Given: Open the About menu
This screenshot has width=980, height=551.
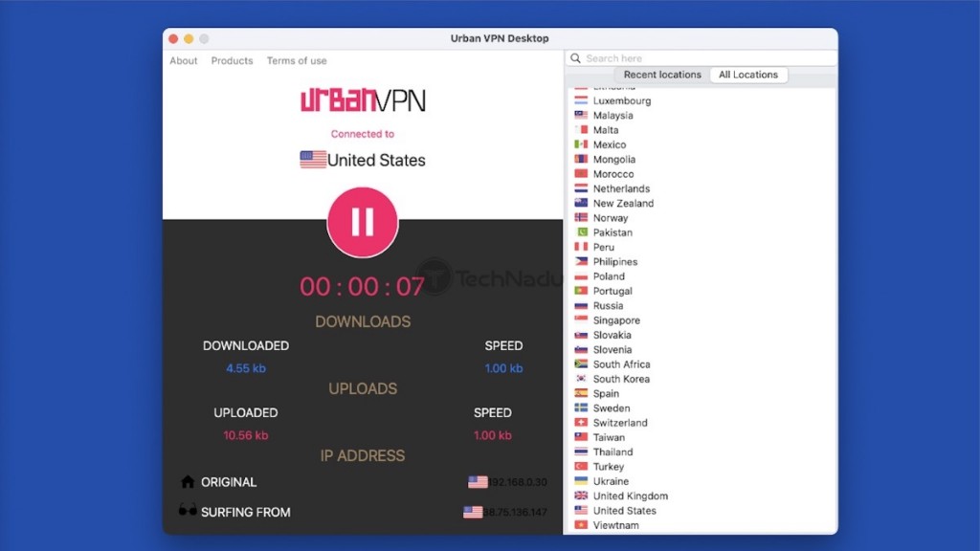Looking at the screenshot, I should point(183,60).
